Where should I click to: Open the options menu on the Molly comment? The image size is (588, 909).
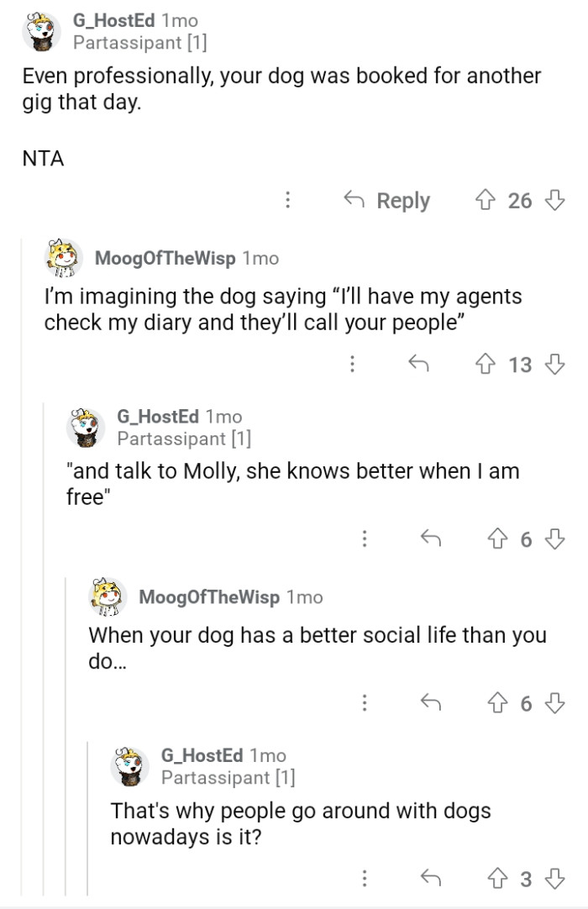(x=365, y=539)
